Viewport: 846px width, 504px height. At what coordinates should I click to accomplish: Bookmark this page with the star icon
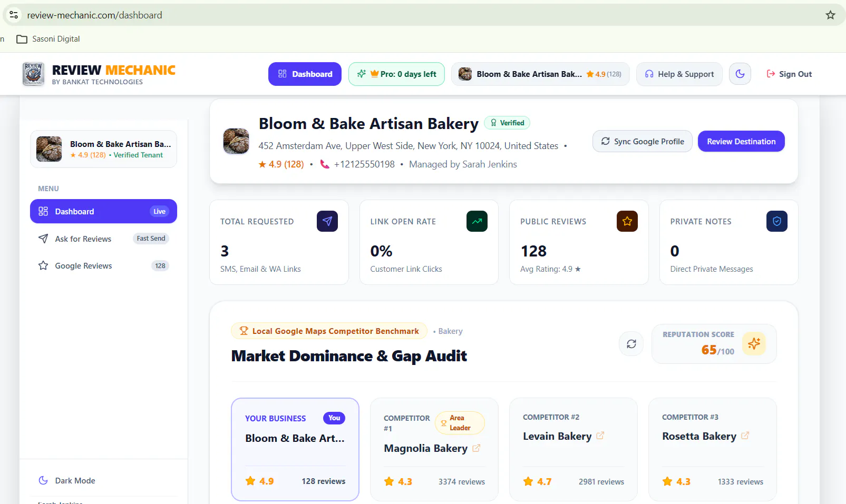point(830,15)
